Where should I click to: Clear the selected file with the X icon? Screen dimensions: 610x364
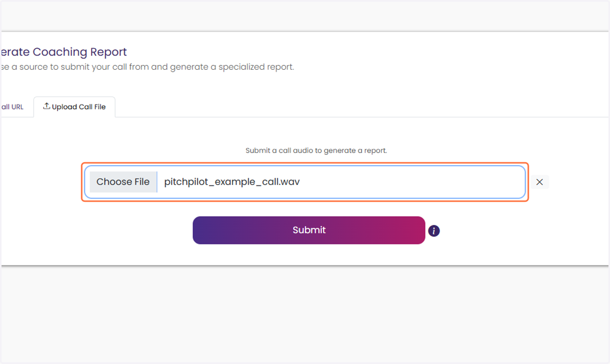tap(540, 182)
